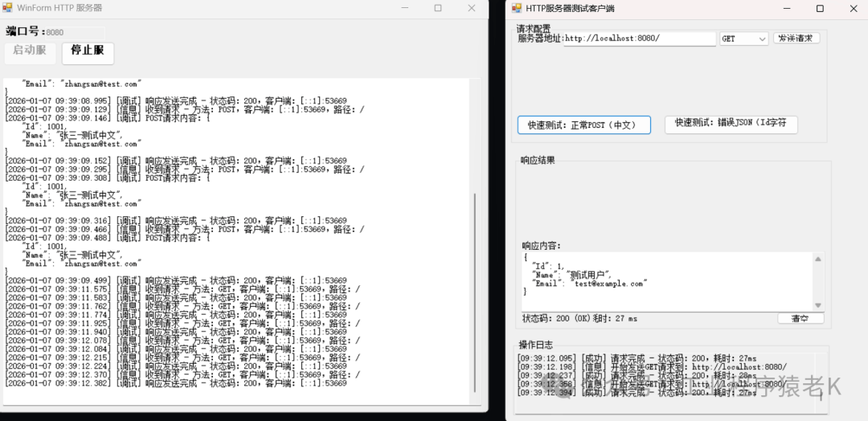Focus the 服务器地址 server address field
The height and width of the screenshot is (421, 868).
click(639, 39)
